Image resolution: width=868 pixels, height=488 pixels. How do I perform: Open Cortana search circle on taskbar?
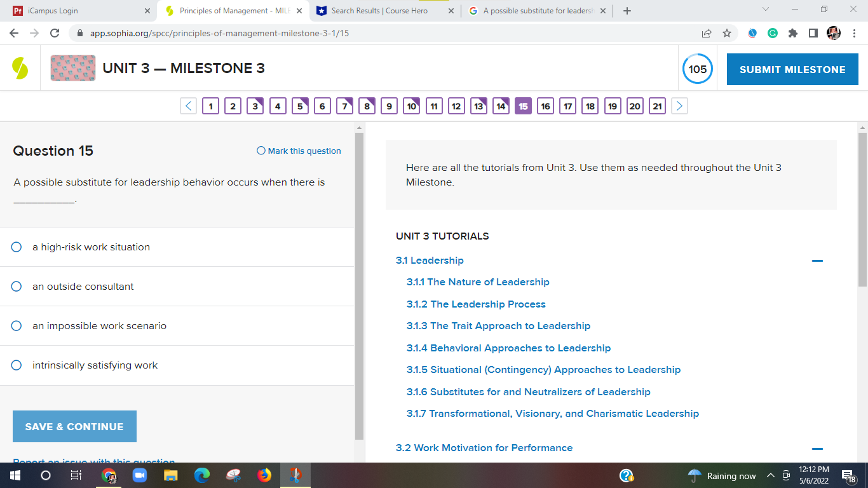tap(45, 475)
